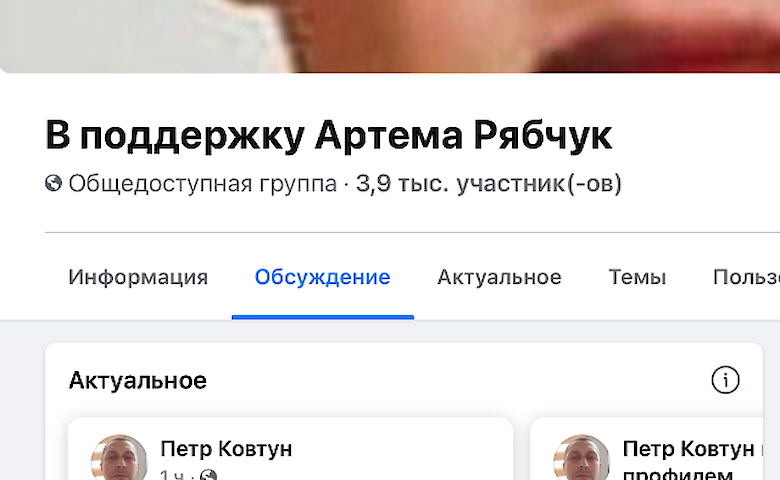The width and height of the screenshot is (780, 480).
Task: Click globe icon next to Общедоступная группа
Action: tap(53, 184)
